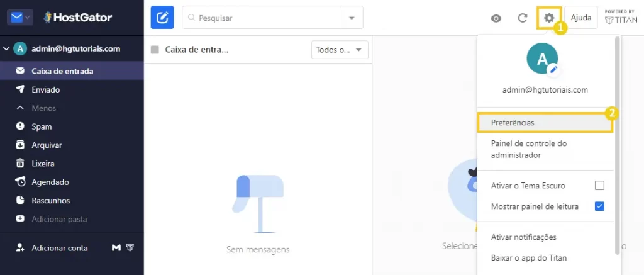Click the blue compose email icon
644x275 pixels.
162,18
